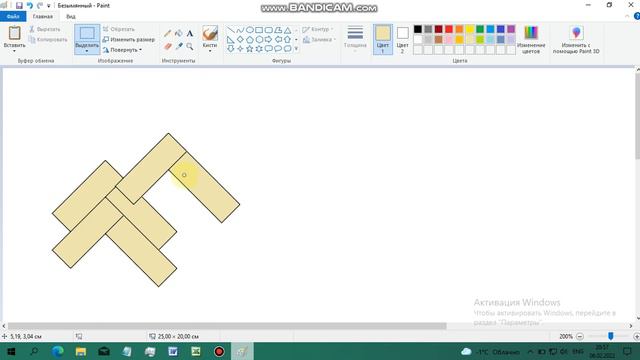Screen dimensions: 640x360
Task: Open taskbar Search
Action: (34, 351)
